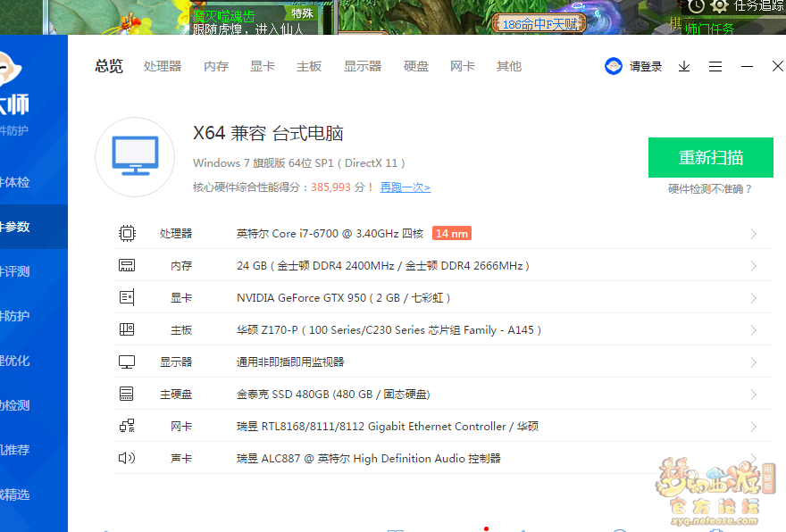Switch to the 内存 tab

216,66
